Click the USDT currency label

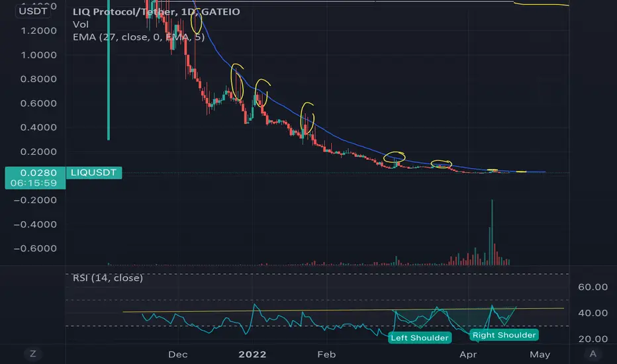pos(33,11)
